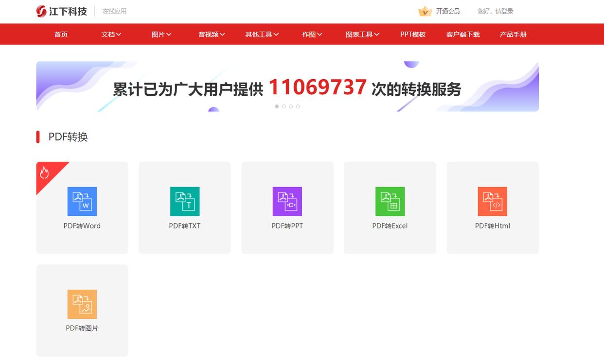
Task: Open the PPT模板 menu item
Action: point(413,35)
